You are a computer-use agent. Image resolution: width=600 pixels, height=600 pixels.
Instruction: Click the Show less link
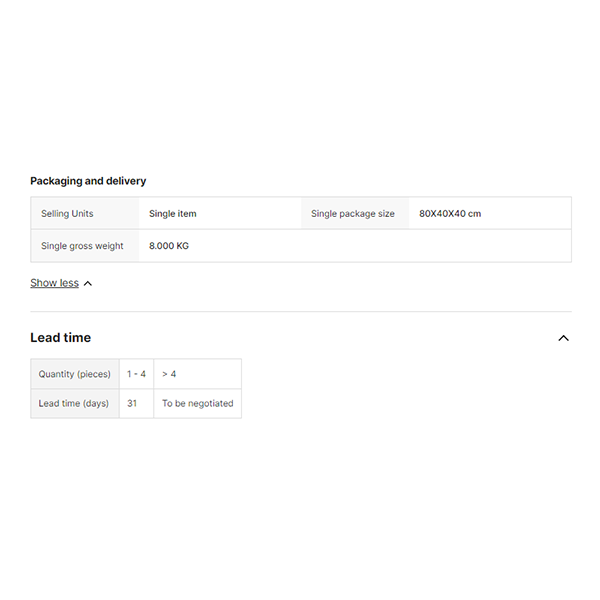tap(54, 283)
